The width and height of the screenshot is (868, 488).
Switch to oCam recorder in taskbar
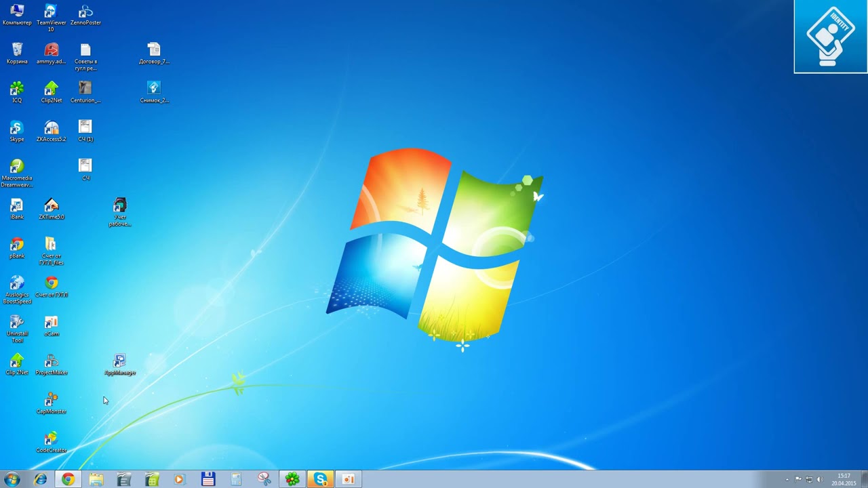349,479
